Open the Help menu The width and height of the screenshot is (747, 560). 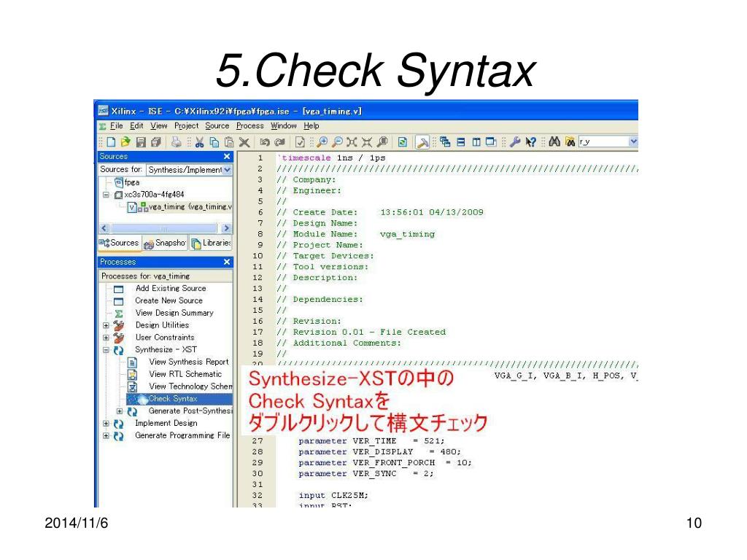(311, 125)
